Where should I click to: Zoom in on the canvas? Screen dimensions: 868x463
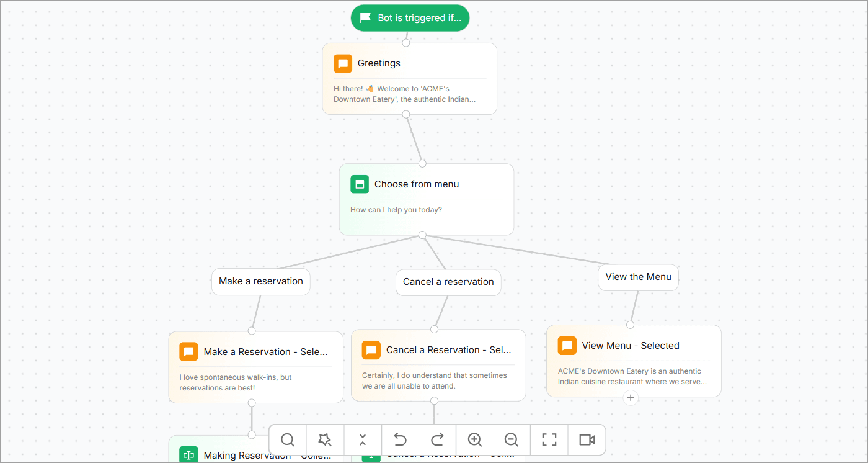475,440
